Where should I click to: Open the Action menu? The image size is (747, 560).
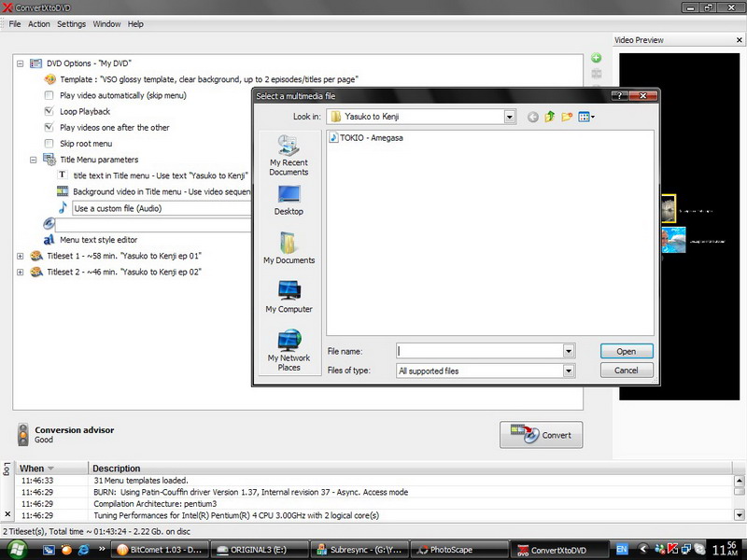[x=39, y=24]
